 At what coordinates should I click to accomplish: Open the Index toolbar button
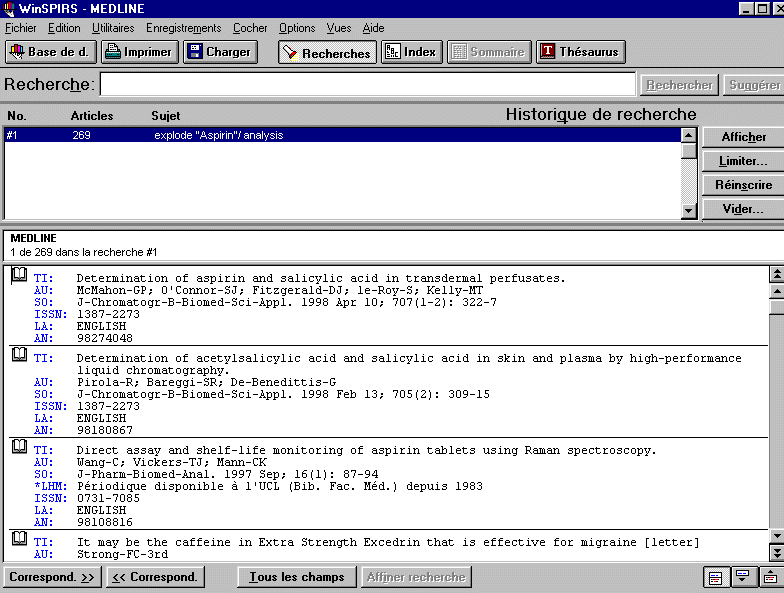[x=412, y=52]
